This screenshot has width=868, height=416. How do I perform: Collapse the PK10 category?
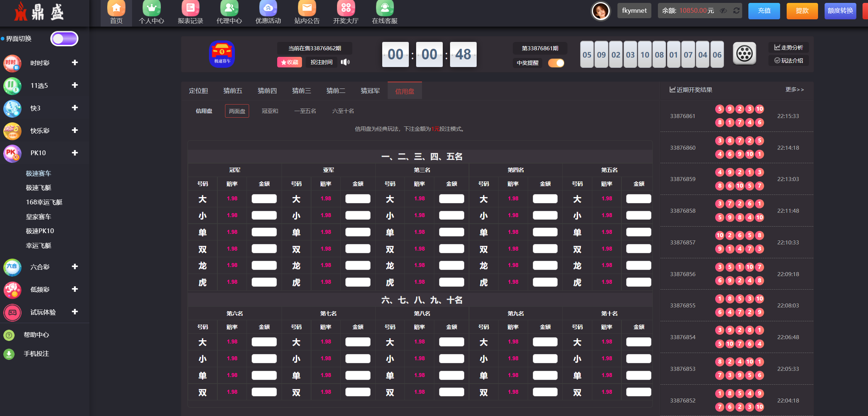[75, 153]
